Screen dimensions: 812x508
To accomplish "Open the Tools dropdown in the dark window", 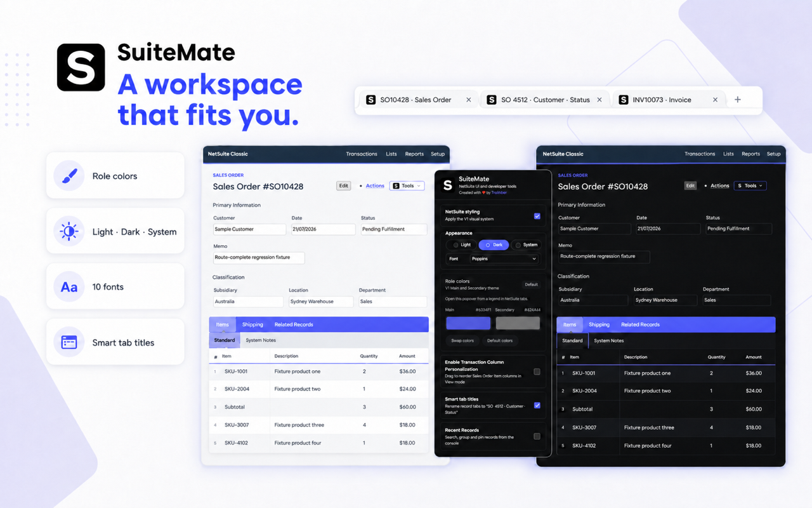I will coord(750,186).
